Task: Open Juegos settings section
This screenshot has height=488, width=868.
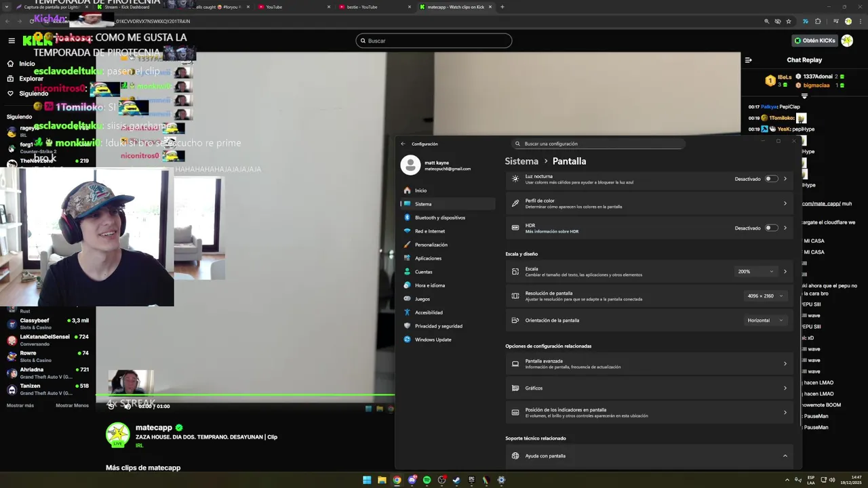Action: click(x=448, y=299)
